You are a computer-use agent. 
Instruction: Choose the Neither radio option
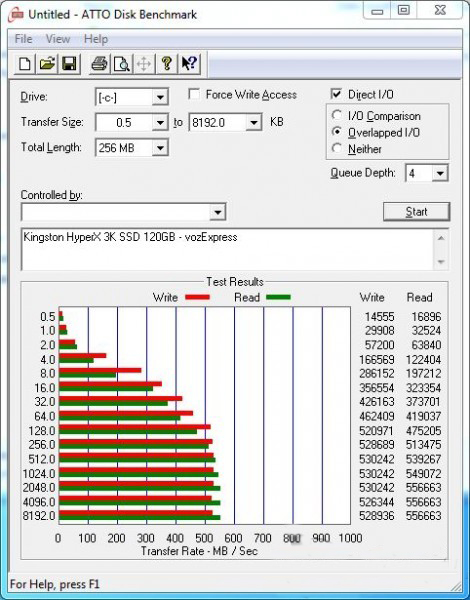tap(337, 148)
